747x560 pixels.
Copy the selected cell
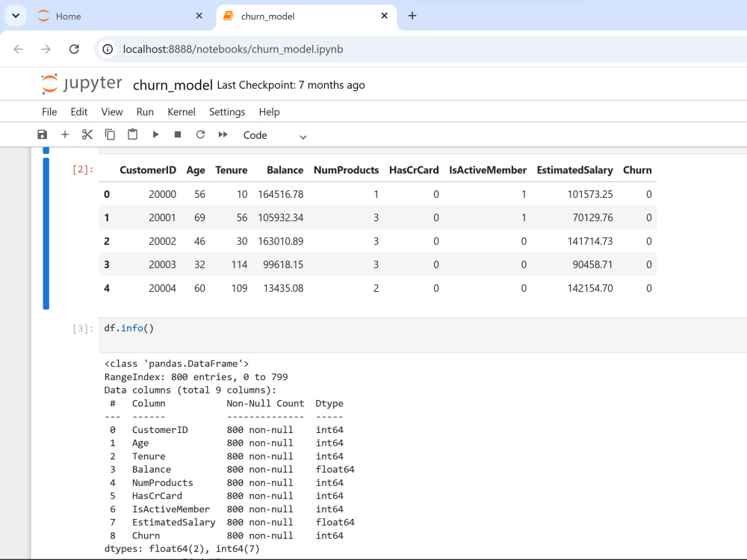[x=110, y=134]
